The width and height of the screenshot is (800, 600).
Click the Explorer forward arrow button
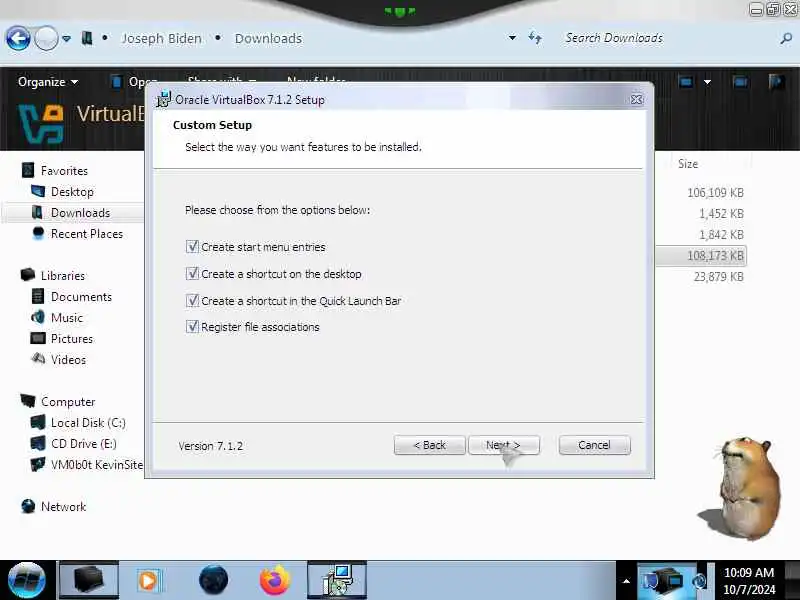pyautogui.click(x=46, y=38)
